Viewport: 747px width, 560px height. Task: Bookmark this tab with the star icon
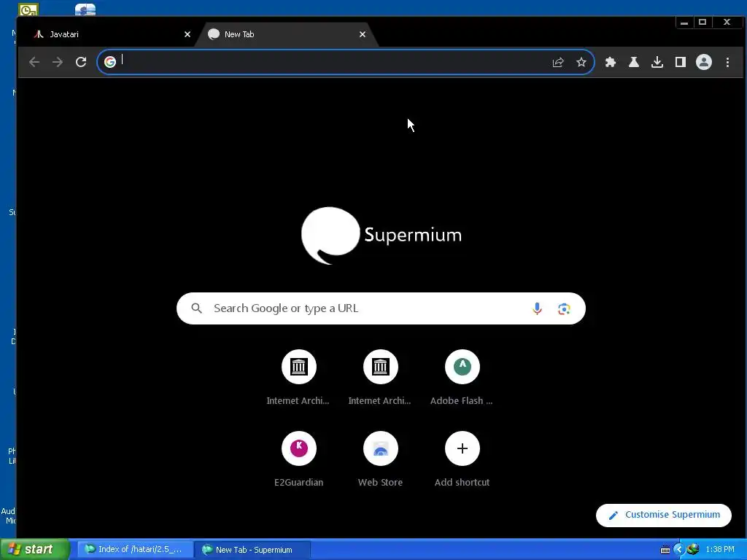pyautogui.click(x=581, y=62)
